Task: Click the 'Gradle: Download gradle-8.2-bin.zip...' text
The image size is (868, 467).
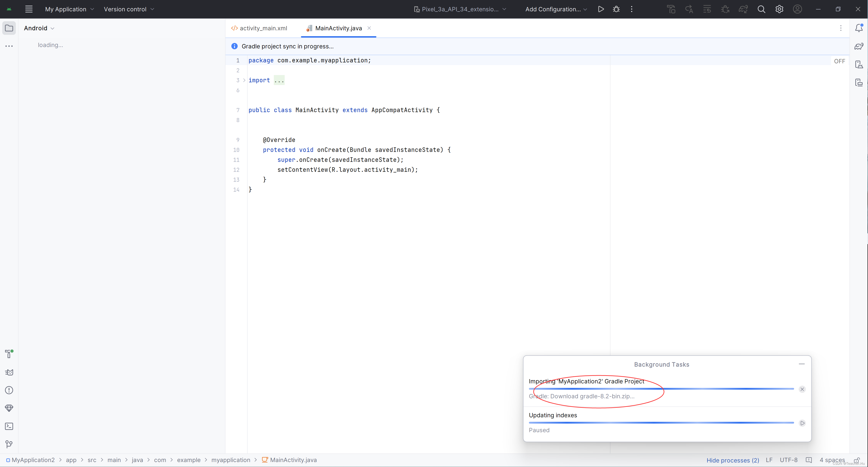Action: click(582, 396)
